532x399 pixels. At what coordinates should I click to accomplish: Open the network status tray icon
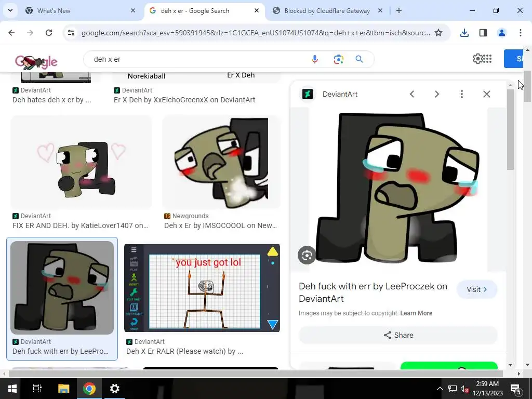point(453,389)
